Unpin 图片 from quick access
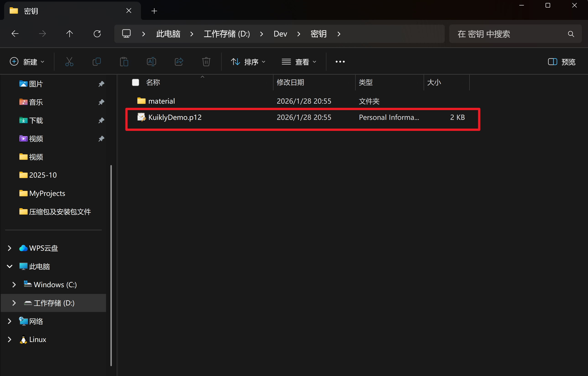Viewport: 588px width, 376px height. pyautogui.click(x=101, y=84)
